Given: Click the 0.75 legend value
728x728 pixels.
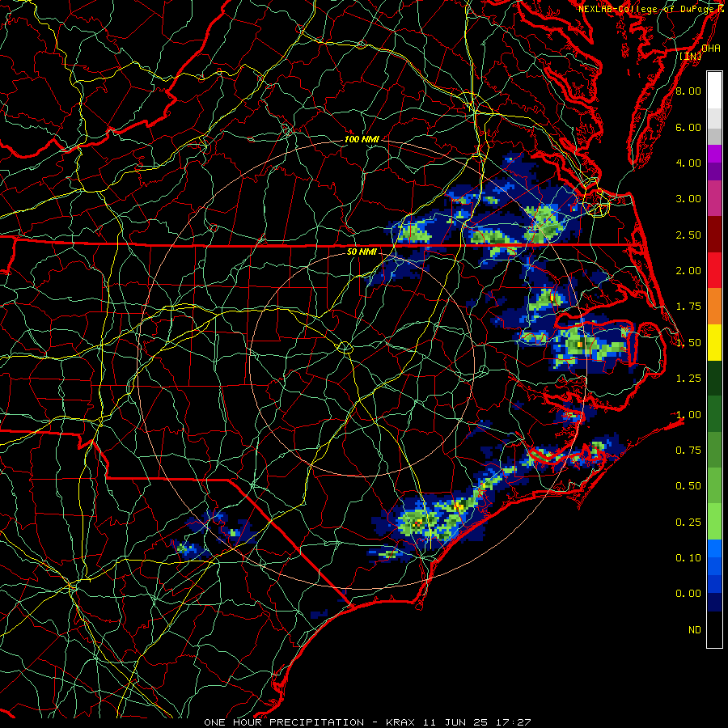Looking at the screenshot, I should (688, 451).
